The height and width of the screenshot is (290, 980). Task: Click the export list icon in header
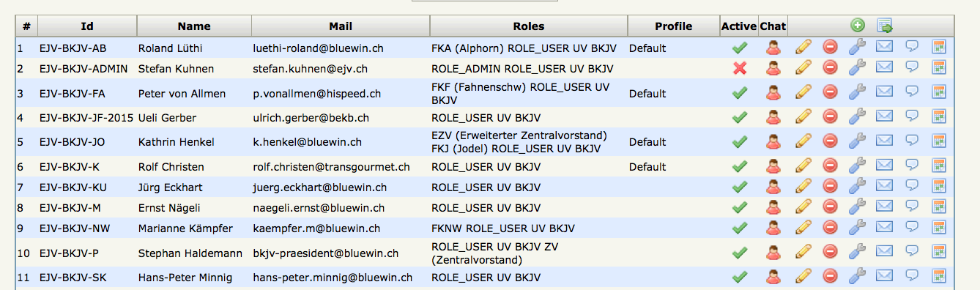(885, 26)
